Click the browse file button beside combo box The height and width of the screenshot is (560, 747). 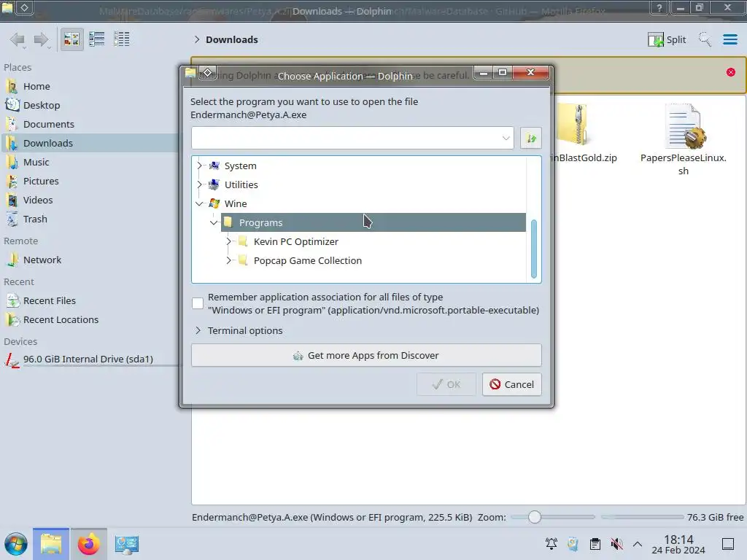tap(531, 138)
